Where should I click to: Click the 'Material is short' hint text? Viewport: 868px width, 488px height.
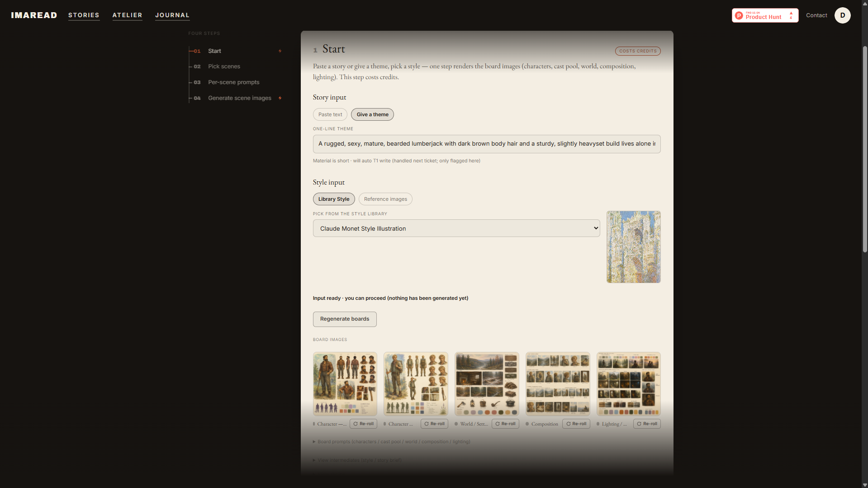[397, 161]
